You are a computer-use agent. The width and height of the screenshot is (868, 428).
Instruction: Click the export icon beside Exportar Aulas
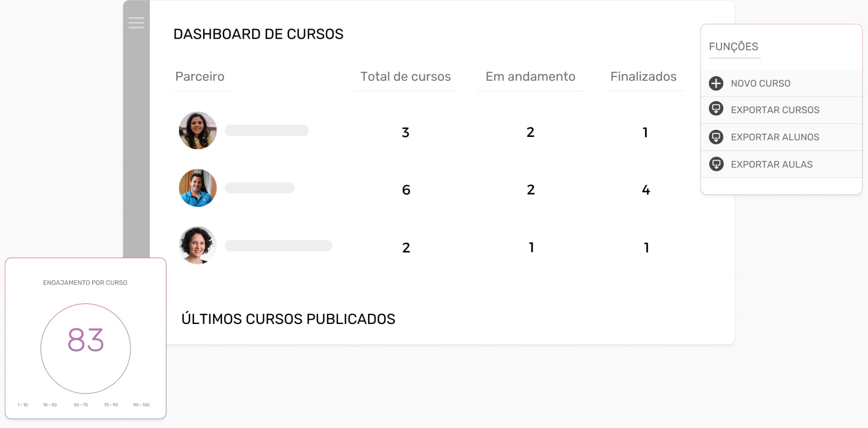pos(716,164)
